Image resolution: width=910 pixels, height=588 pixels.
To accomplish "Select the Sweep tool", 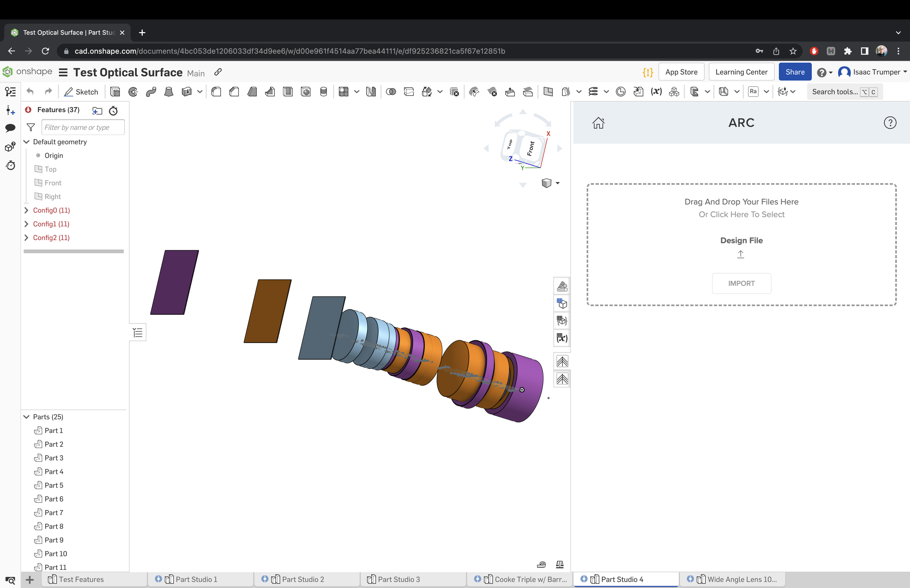I will pos(151,92).
